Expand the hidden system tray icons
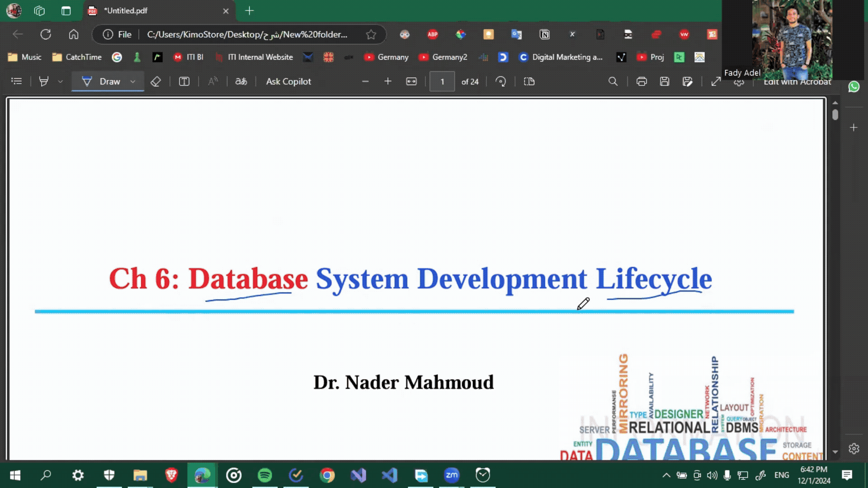The height and width of the screenshot is (488, 868). (666, 475)
